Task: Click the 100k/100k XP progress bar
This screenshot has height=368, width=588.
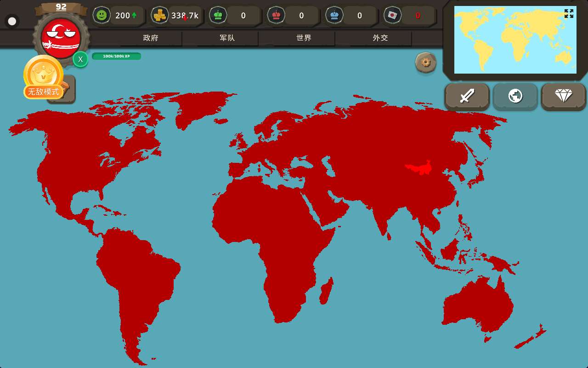Action: 116,56
